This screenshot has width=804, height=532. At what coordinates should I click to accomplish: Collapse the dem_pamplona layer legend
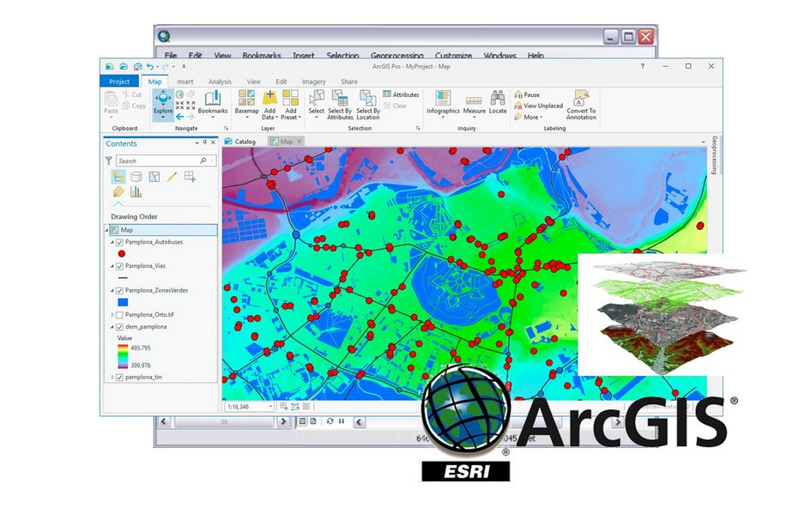tap(112, 326)
